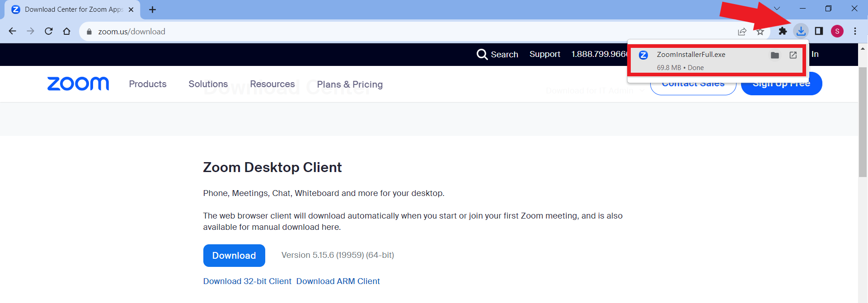Open ZoomInstallerFull.exe with the open-external icon

pos(793,55)
